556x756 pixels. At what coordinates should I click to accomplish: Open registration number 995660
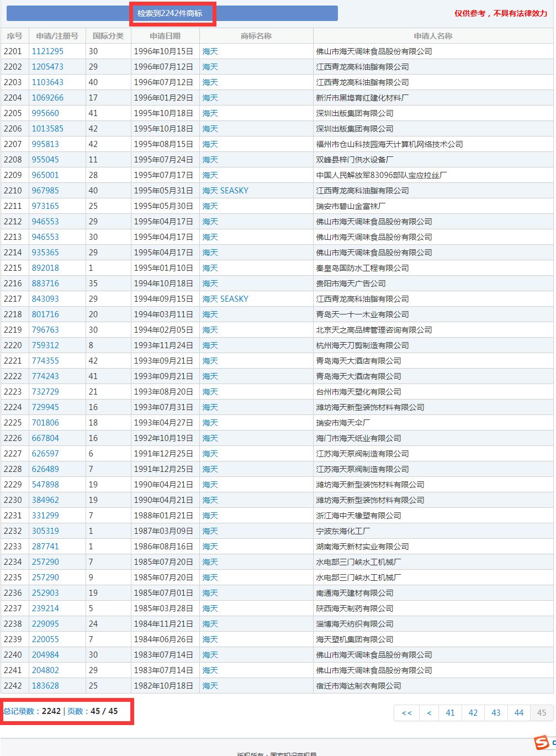pos(45,113)
